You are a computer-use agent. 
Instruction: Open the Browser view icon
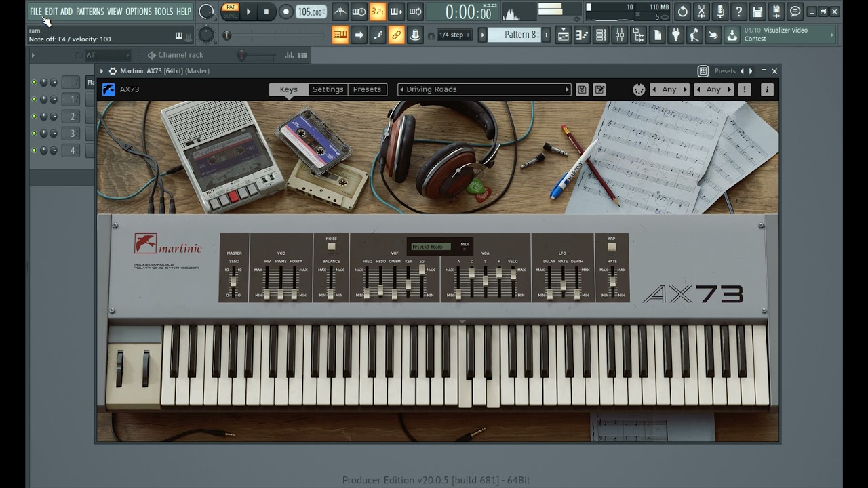(638, 35)
